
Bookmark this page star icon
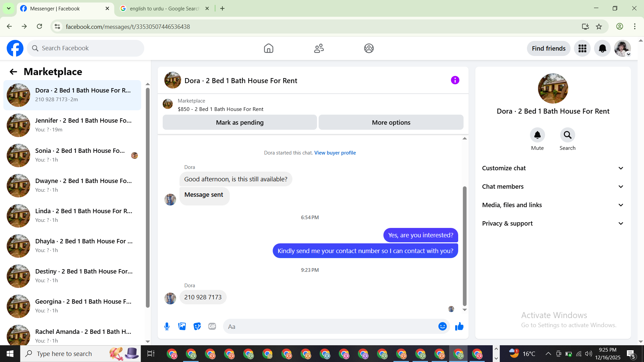[599, 26]
